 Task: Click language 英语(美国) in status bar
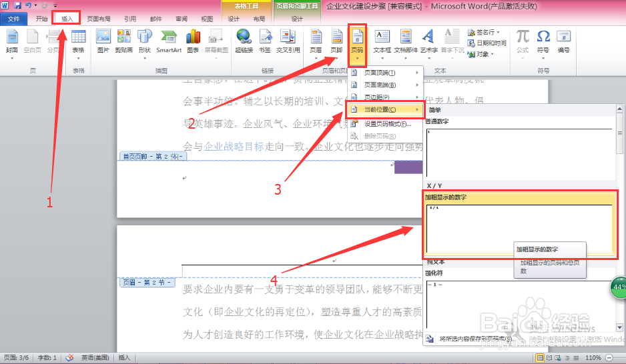[95, 357]
